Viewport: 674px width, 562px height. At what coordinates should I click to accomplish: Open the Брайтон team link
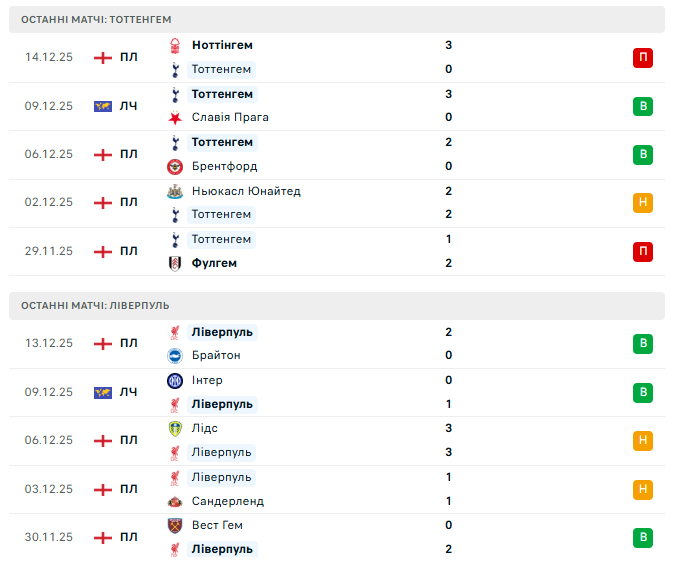tap(215, 355)
